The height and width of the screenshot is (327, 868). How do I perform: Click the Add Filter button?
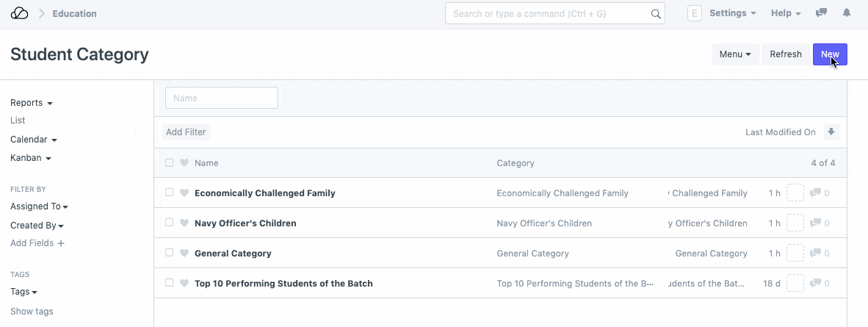[186, 132]
